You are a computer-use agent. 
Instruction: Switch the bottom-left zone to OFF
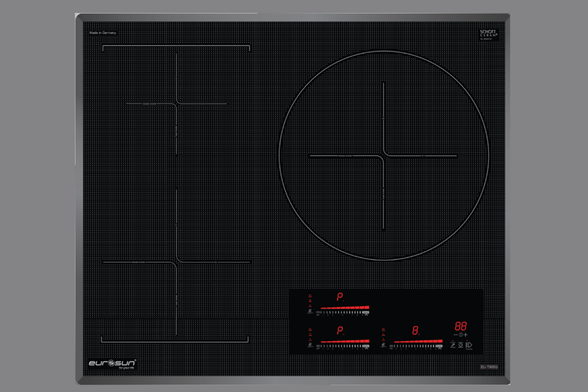click(318, 347)
